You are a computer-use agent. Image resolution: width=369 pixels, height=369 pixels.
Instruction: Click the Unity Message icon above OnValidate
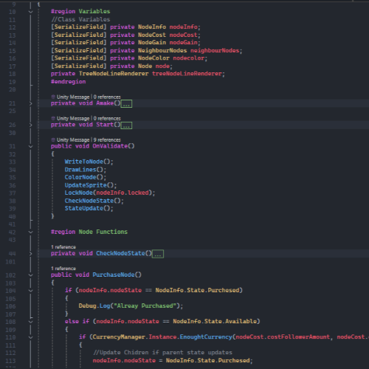coord(53,140)
